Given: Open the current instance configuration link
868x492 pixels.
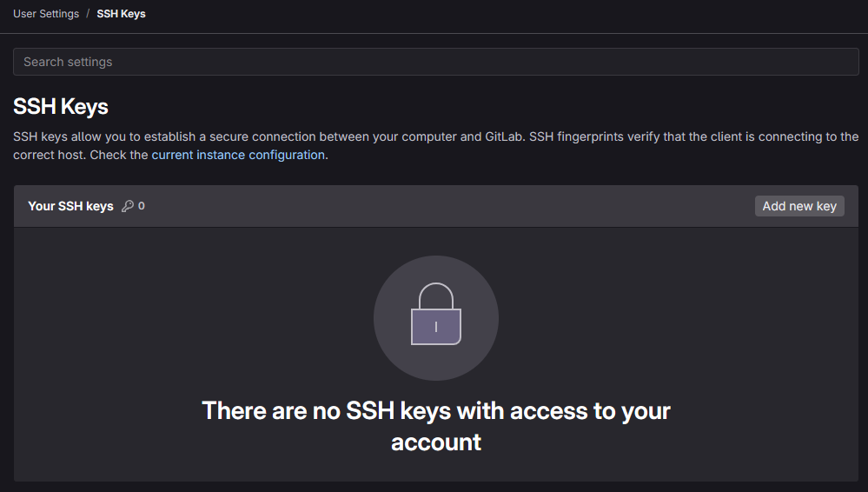Looking at the screenshot, I should 238,155.
